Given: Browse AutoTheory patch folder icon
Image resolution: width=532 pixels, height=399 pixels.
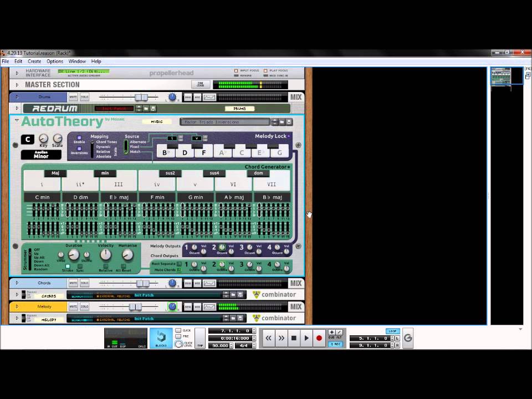Looking at the screenshot, I should [x=282, y=122].
